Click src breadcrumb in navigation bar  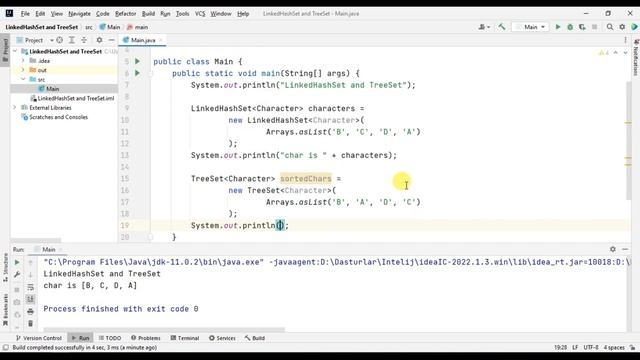(89, 27)
